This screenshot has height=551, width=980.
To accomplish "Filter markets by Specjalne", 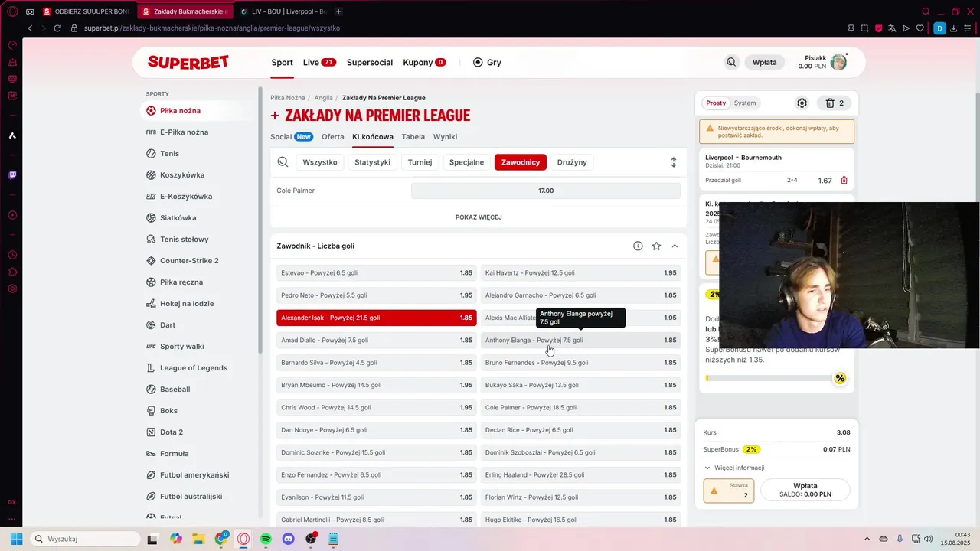I will pos(467,162).
